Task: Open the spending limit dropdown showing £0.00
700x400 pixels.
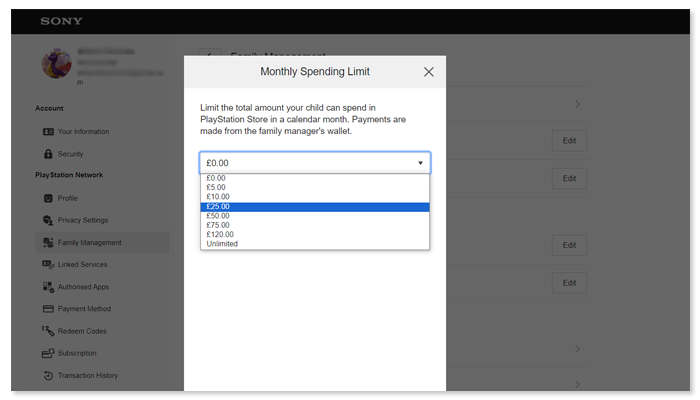Action: tap(315, 163)
